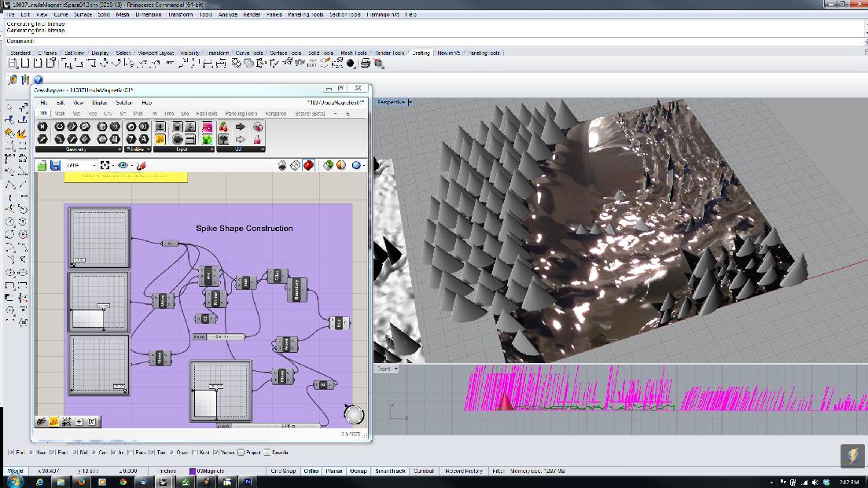This screenshot has width=868, height=488.
Task: Toggle the End osnap checkbox
Action: pos(10,453)
